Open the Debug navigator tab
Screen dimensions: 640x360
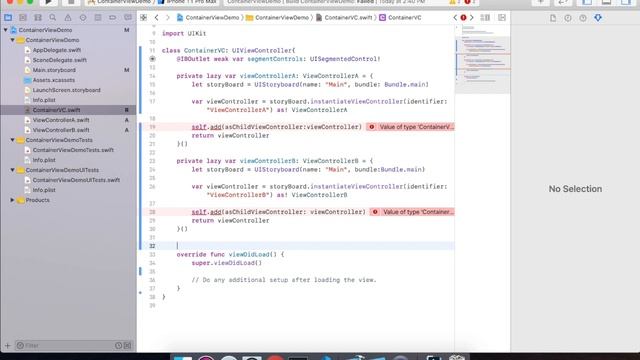click(x=98, y=18)
